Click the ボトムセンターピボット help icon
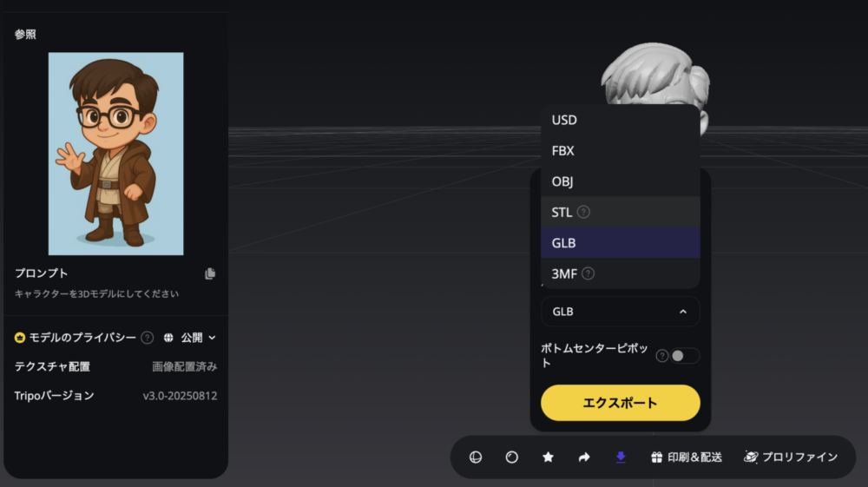868x487 pixels. 661,356
